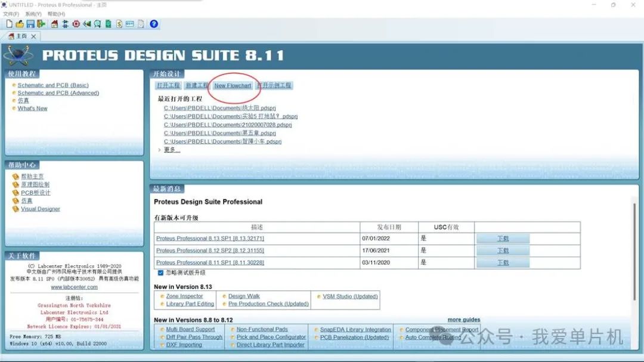The image size is (644, 362).
Task: Open the Multi Board Support guide
Action: pos(190,330)
